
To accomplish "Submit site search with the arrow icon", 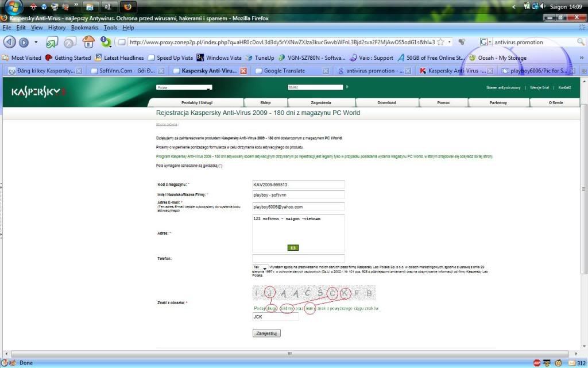I will click(x=347, y=87).
